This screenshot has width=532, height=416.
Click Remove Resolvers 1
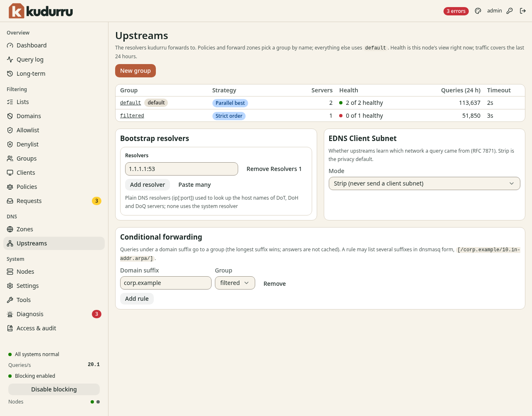[274, 169]
